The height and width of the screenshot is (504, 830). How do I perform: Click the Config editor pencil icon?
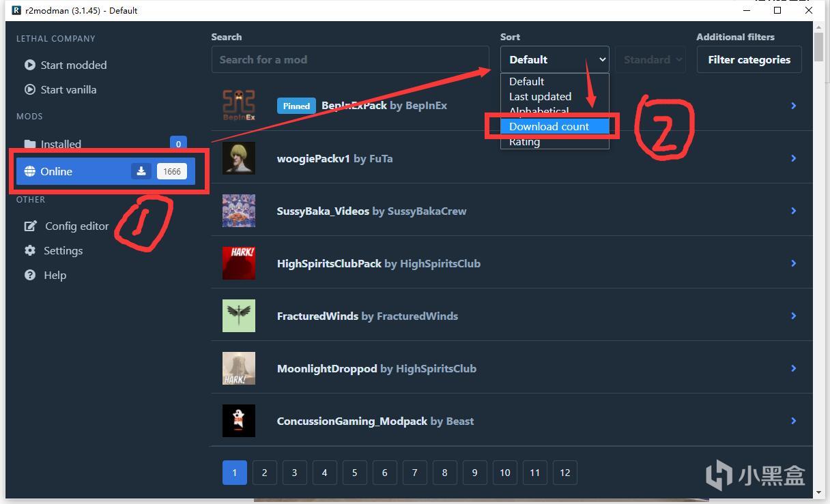click(31, 226)
